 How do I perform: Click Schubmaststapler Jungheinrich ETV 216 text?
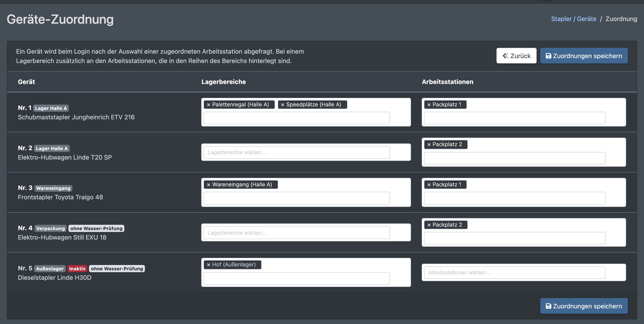(x=76, y=117)
